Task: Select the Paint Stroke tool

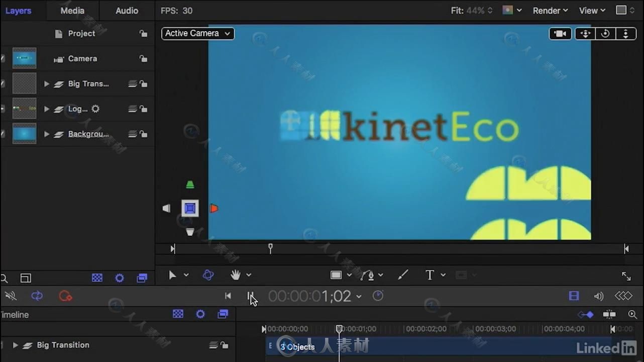Action: pyautogui.click(x=403, y=275)
